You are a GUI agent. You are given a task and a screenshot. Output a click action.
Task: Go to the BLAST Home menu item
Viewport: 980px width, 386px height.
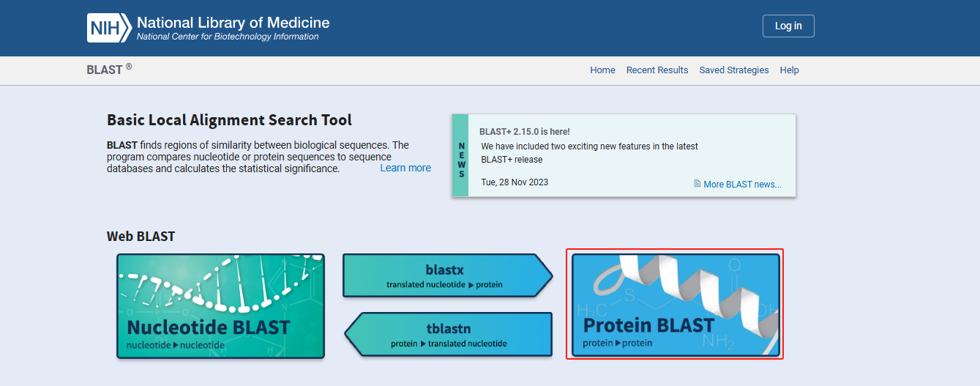[602, 70]
